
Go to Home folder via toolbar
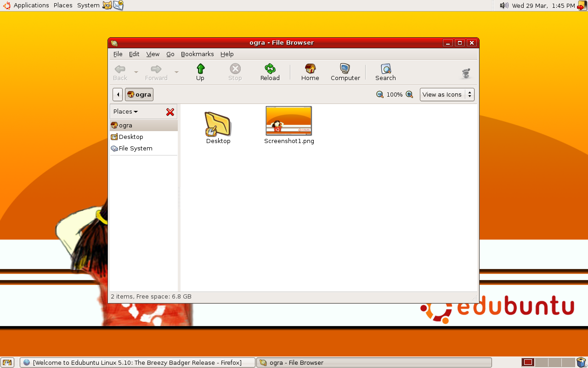click(x=310, y=72)
